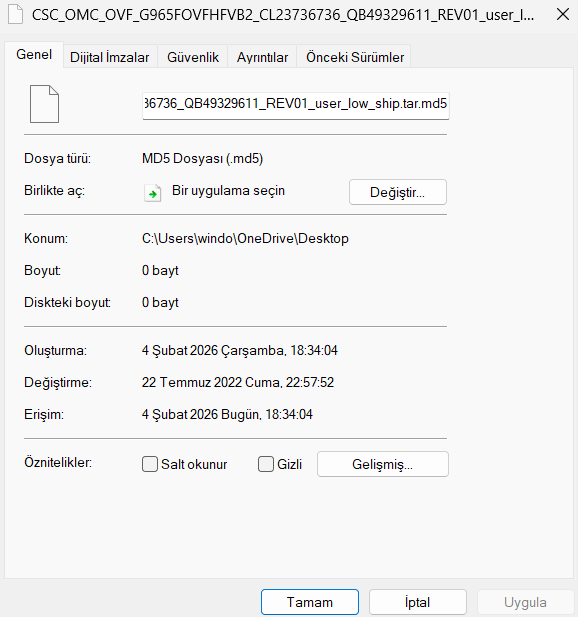Open the Güvenlik tab

(x=193, y=57)
